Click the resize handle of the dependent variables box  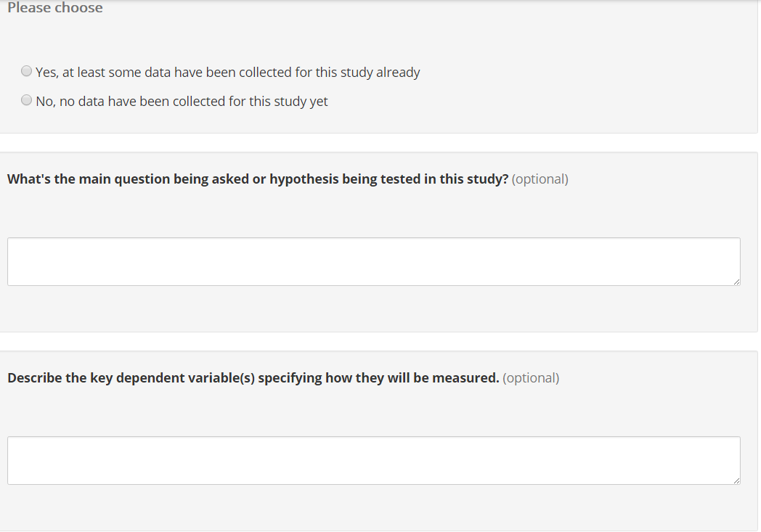(736, 480)
